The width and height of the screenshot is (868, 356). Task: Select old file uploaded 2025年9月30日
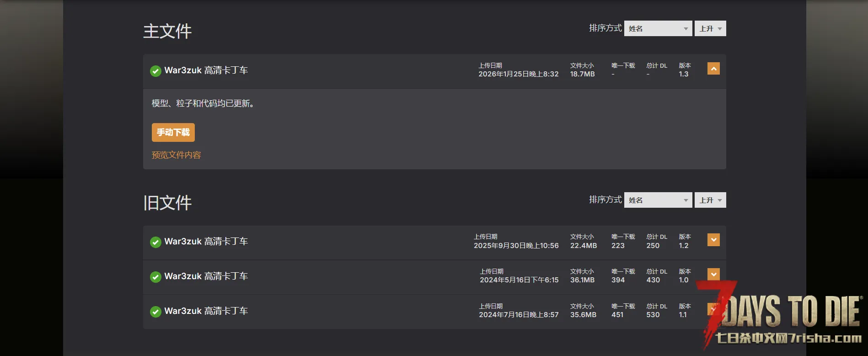(206, 242)
